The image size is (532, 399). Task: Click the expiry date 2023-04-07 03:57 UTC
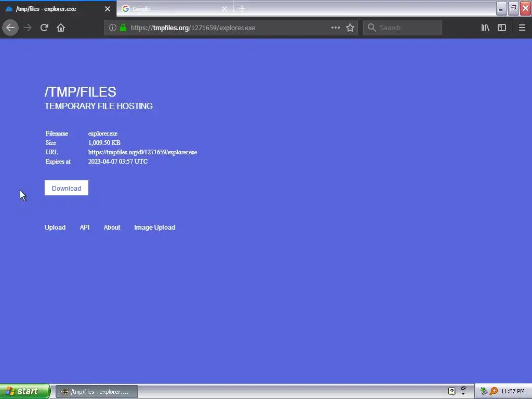coord(118,162)
